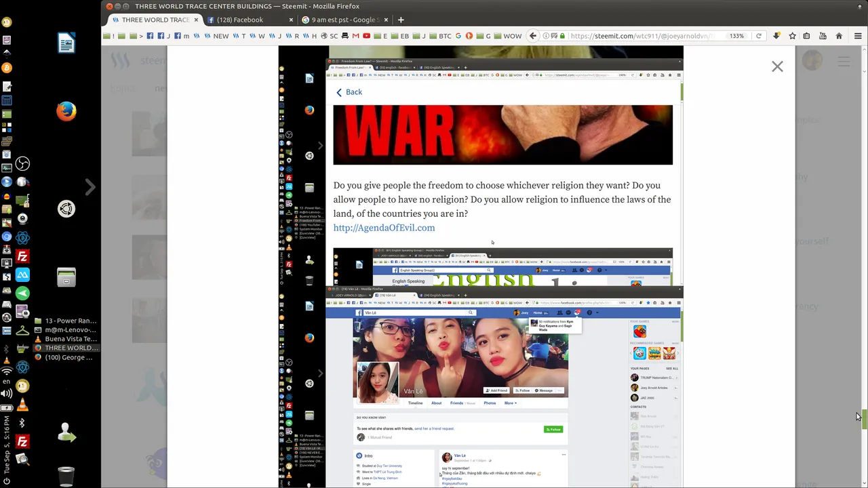Expand the launcher with the right chevron
This screenshot has width=868, height=488.
tap(90, 187)
